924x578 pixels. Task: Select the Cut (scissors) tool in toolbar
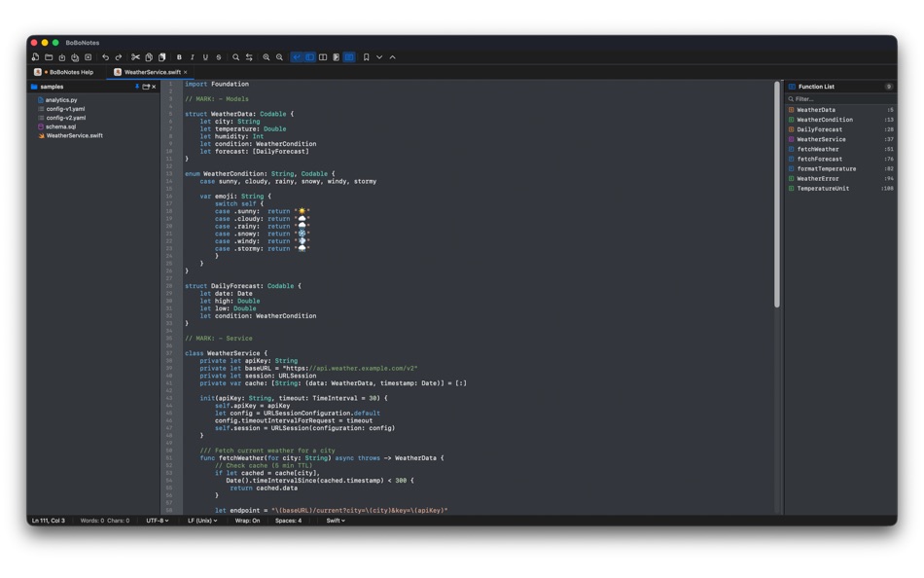[136, 57]
